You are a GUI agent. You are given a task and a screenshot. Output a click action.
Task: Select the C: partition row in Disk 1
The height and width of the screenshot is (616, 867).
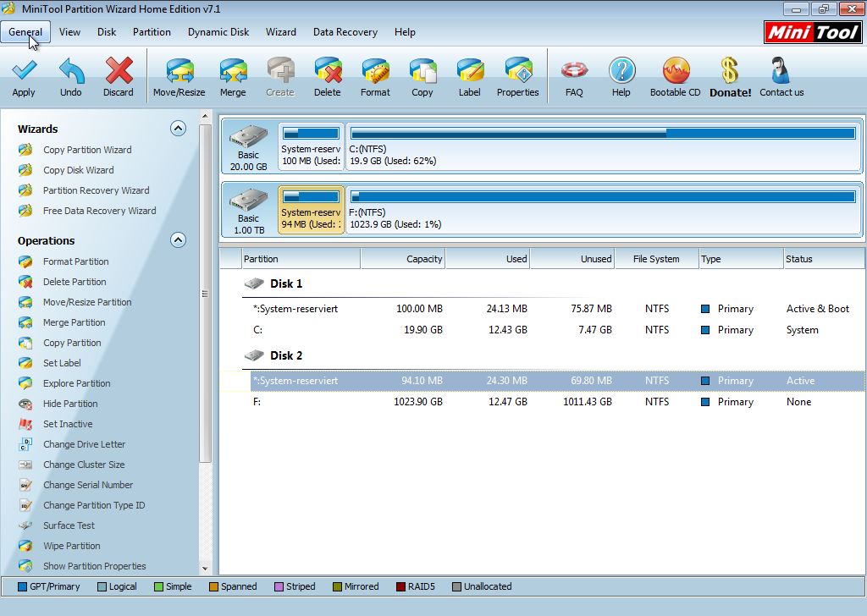[542, 330]
